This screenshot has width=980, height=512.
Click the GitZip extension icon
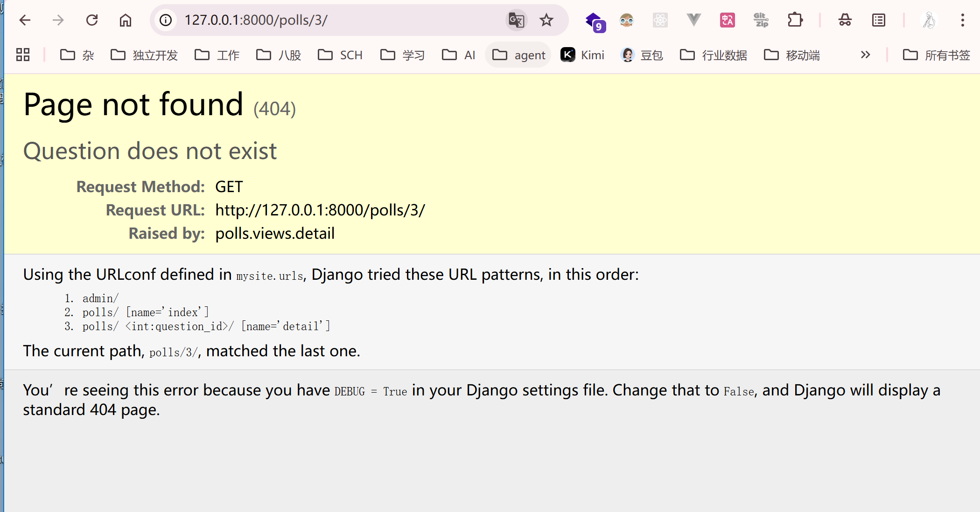761,20
